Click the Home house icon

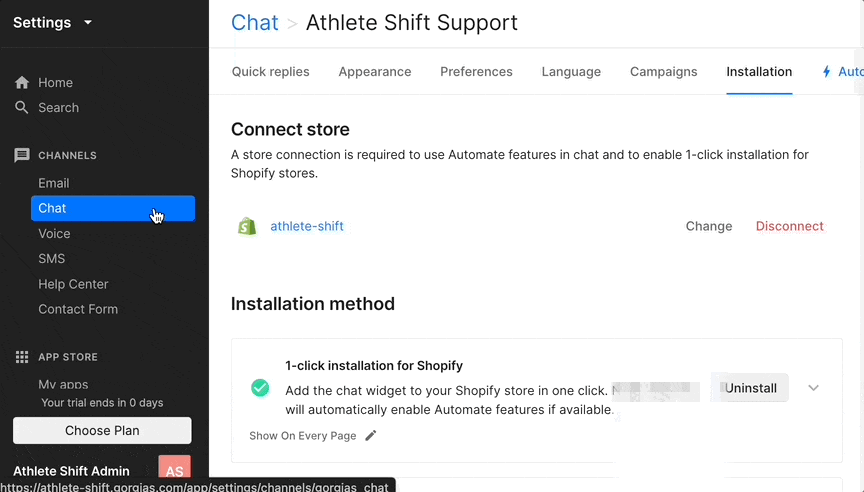click(22, 83)
